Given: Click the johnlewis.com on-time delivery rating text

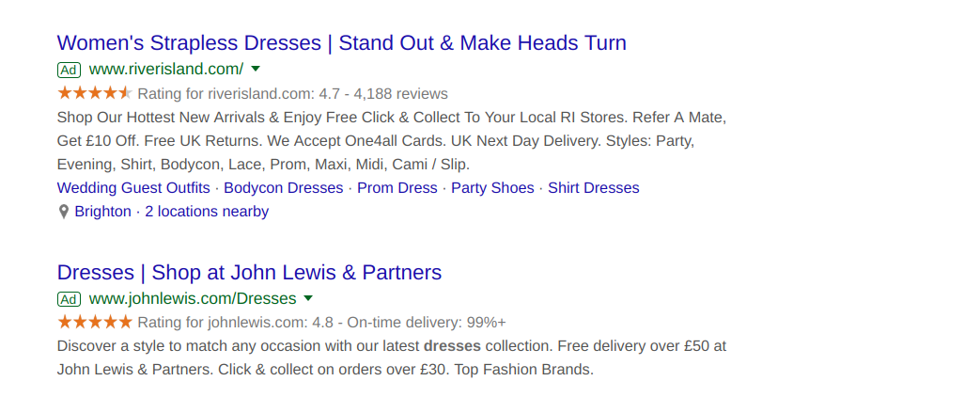Looking at the screenshot, I should pyautogui.click(x=427, y=323).
